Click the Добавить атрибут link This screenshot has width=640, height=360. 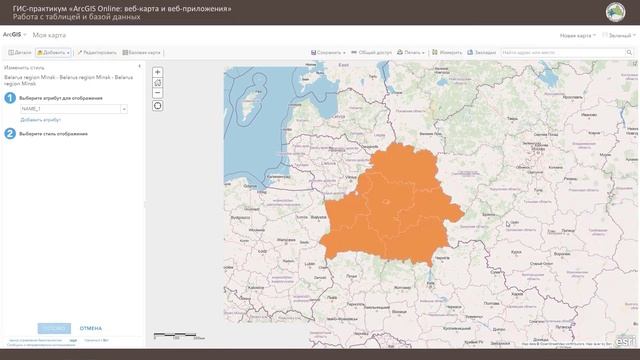pos(40,120)
